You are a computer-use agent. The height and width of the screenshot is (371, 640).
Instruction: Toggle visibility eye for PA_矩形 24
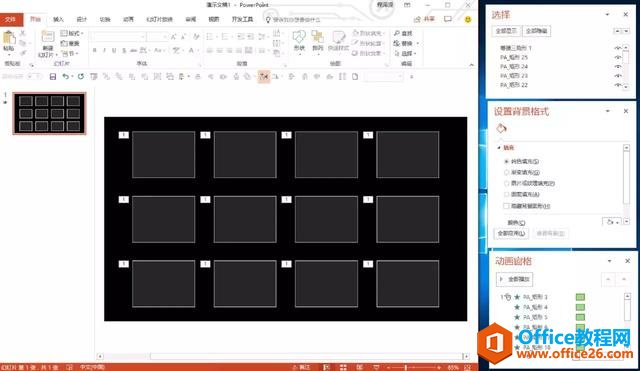coord(618,67)
